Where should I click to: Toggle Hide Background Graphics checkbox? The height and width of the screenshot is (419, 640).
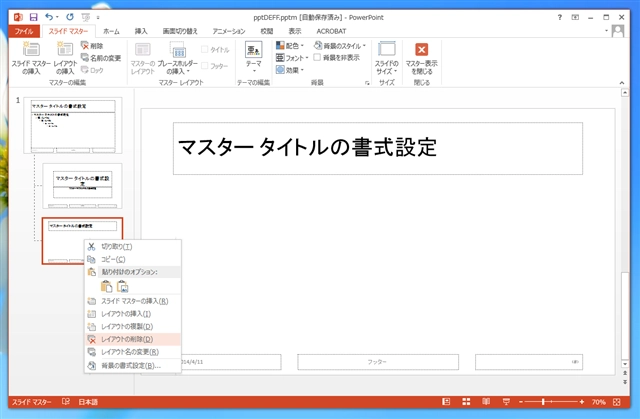point(317,58)
